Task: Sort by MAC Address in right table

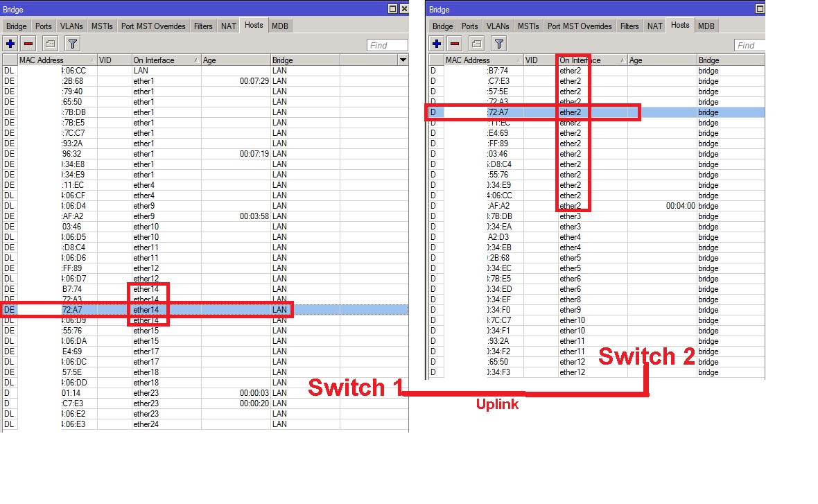Action: click(x=484, y=60)
